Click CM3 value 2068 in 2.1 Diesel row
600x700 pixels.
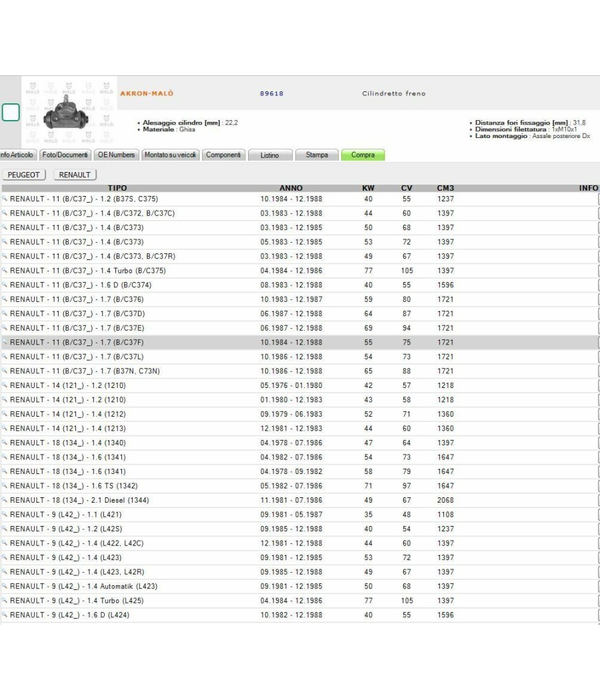coord(445,500)
